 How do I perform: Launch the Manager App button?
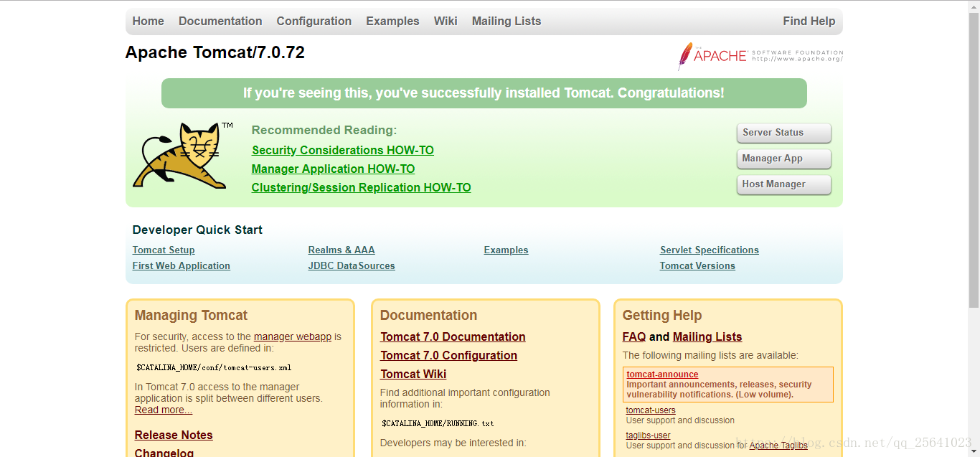point(783,159)
